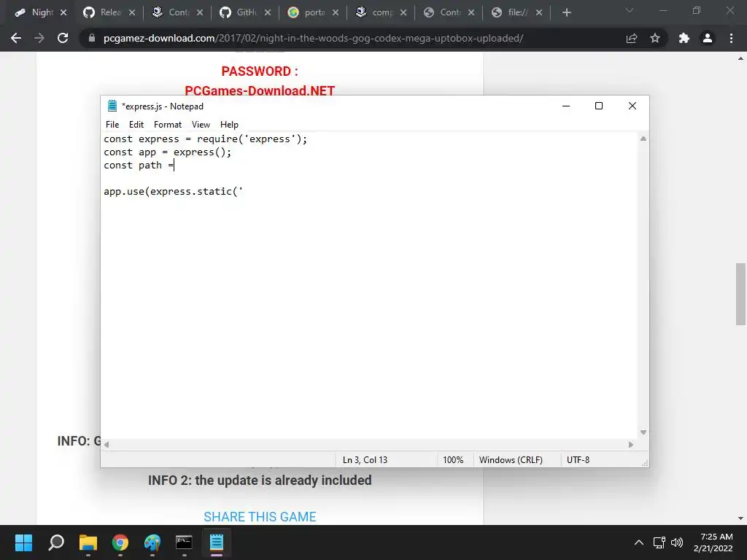Close the file:// tab
Image resolution: width=747 pixels, height=560 pixels.
pos(539,12)
